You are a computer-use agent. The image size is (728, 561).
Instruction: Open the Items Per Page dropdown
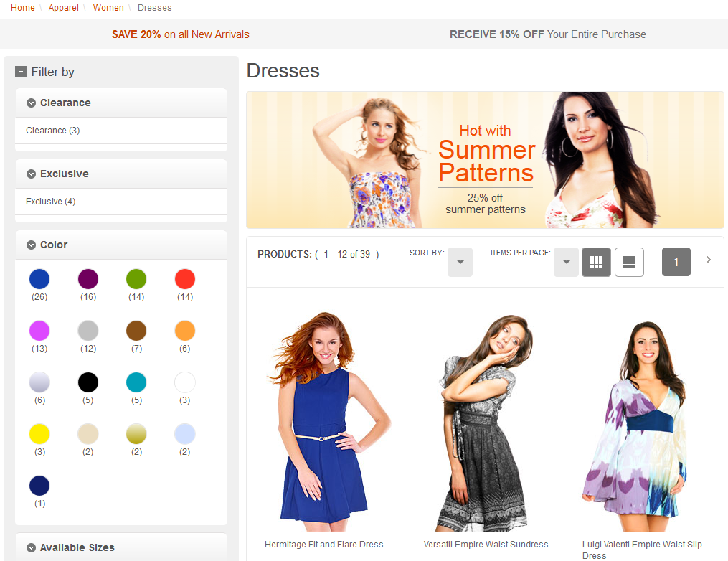click(x=566, y=261)
